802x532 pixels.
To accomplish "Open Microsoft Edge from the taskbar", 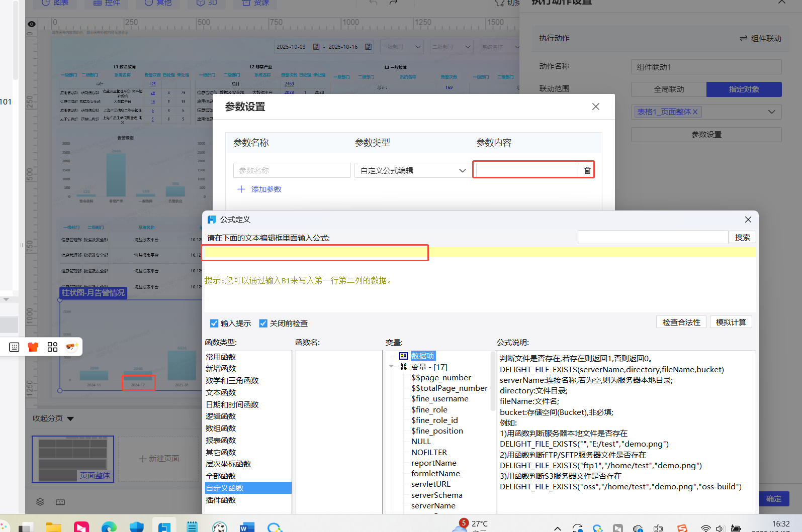I will coord(109,526).
